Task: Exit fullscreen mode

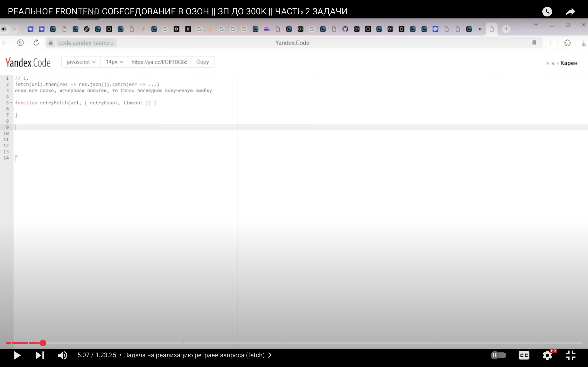Action: pos(570,355)
